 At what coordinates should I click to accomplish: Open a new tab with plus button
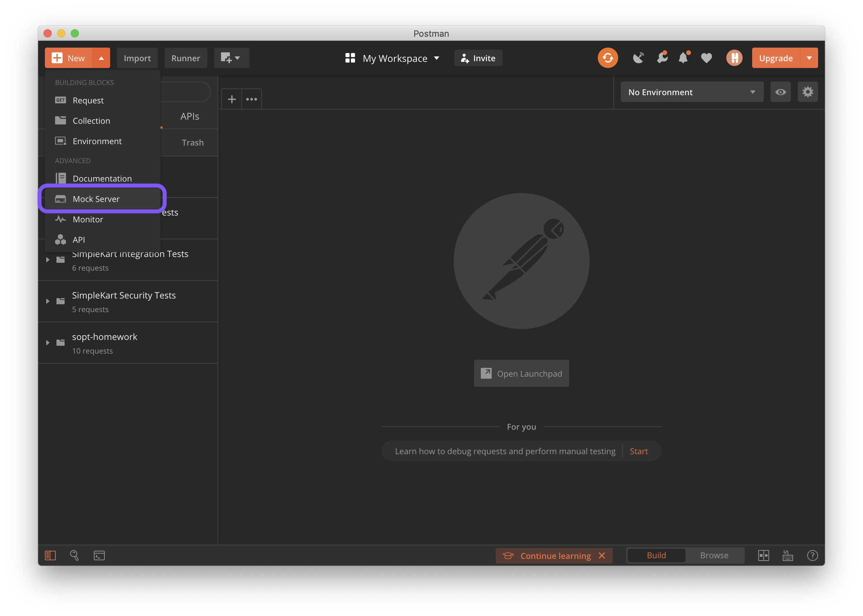pyautogui.click(x=232, y=99)
